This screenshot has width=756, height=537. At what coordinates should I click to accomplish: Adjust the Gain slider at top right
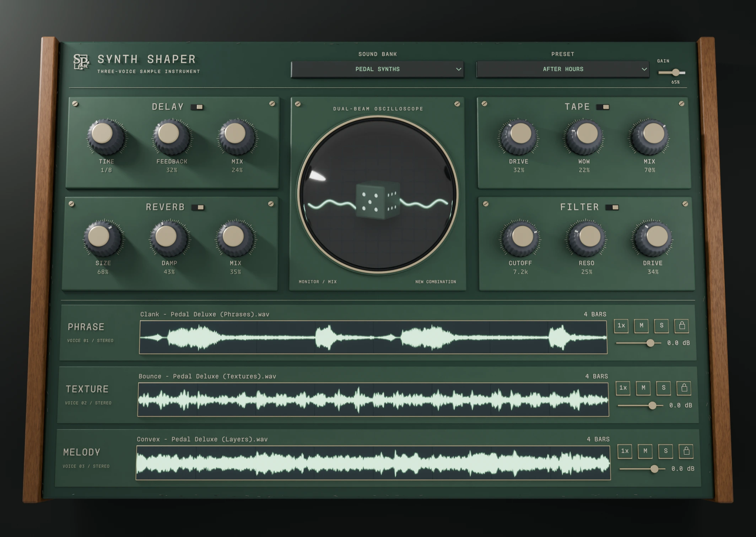click(672, 73)
